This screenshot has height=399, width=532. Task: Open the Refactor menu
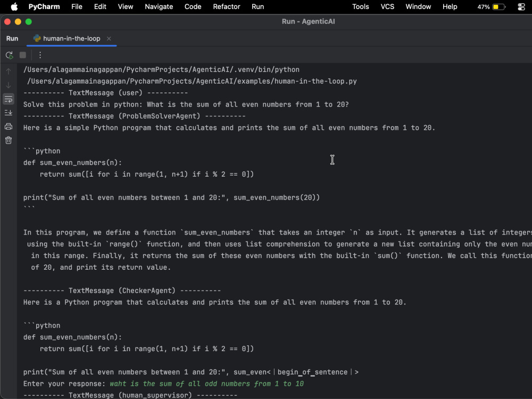(227, 7)
